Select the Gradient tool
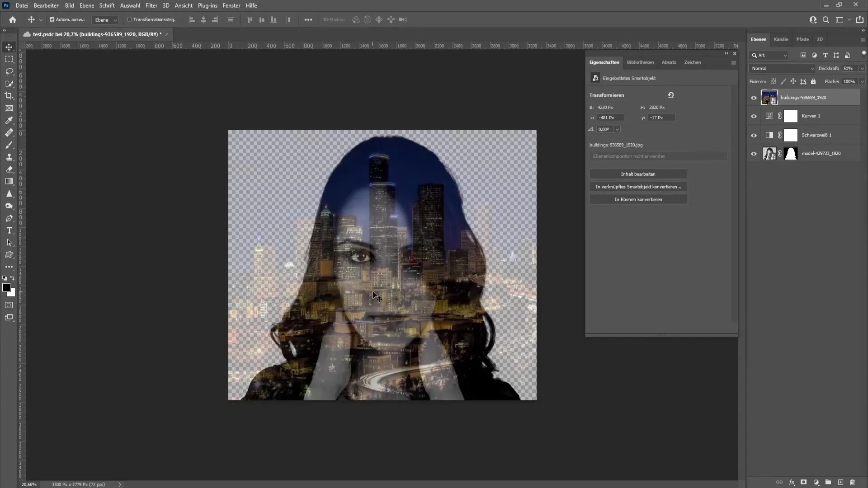This screenshot has width=868, height=488. click(x=9, y=181)
